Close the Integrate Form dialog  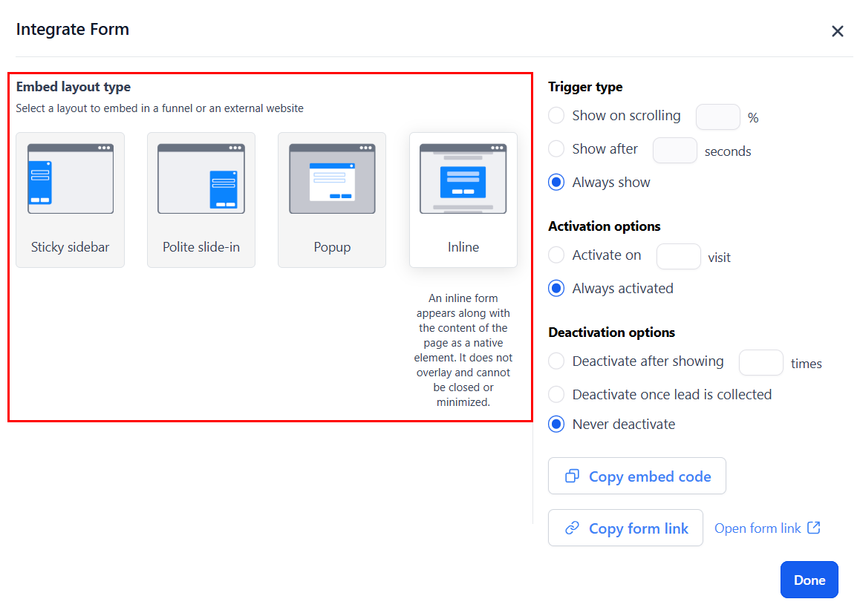(837, 31)
